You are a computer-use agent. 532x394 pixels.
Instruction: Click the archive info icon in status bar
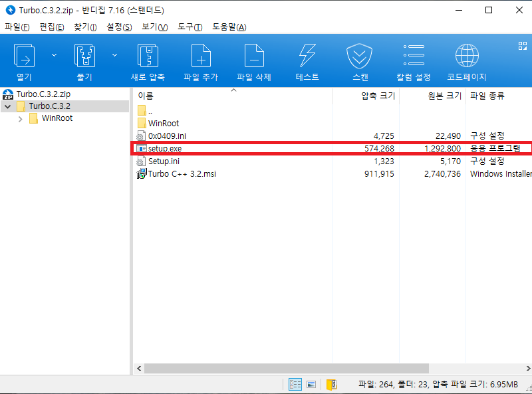331,385
